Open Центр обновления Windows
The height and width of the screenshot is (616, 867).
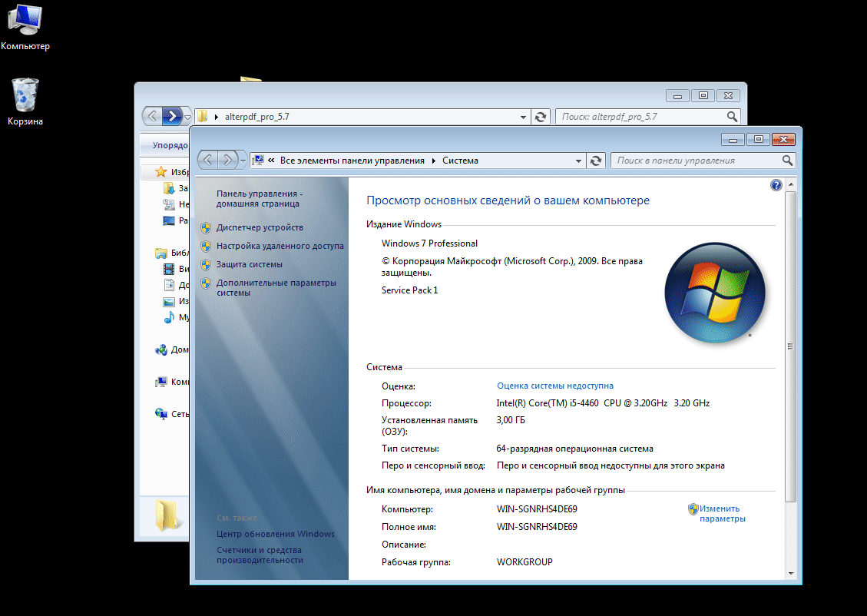(x=276, y=534)
